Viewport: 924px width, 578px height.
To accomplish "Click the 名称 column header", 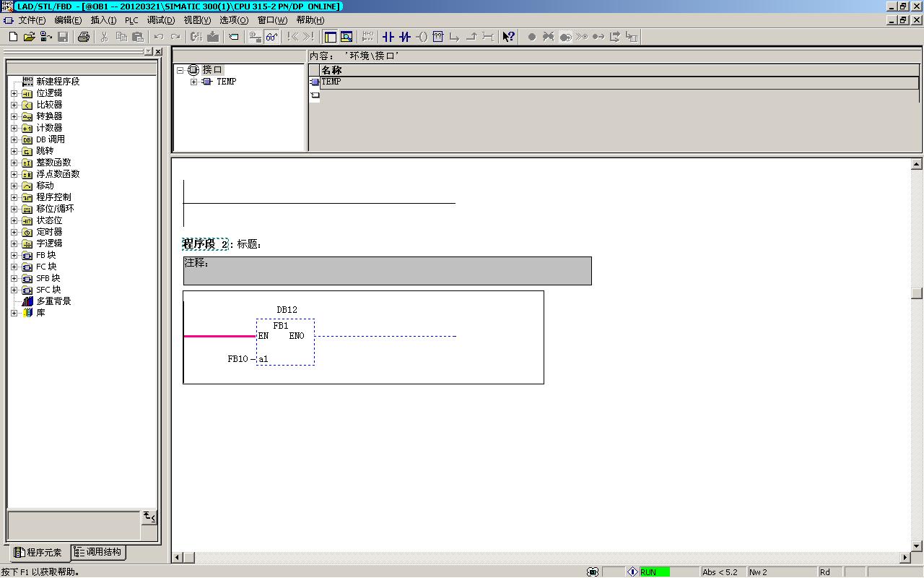I will (x=619, y=70).
